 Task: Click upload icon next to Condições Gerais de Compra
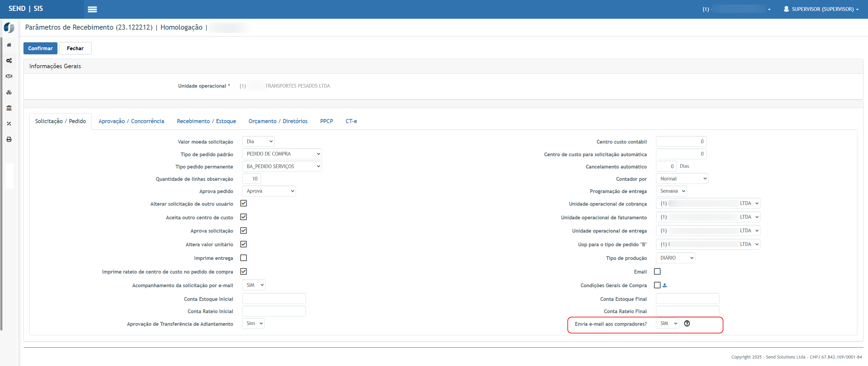[x=665, y=285]
